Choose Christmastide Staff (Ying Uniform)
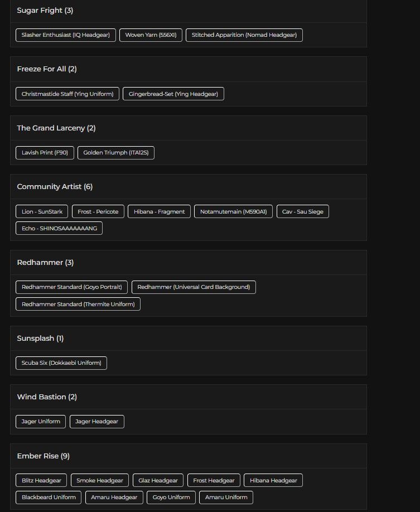The image size is (420, 512). point(67,94)
